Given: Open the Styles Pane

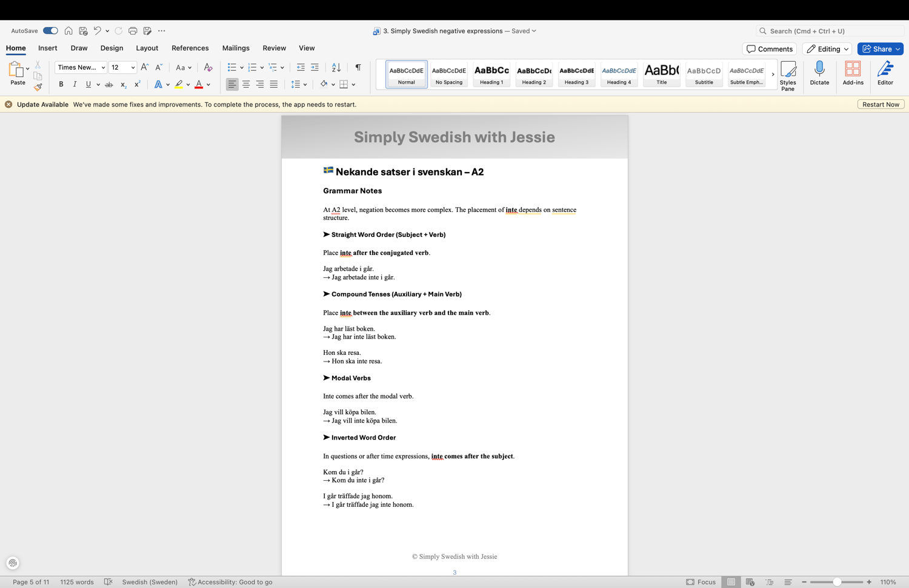Looking at the screenshot, I should 788,76.
